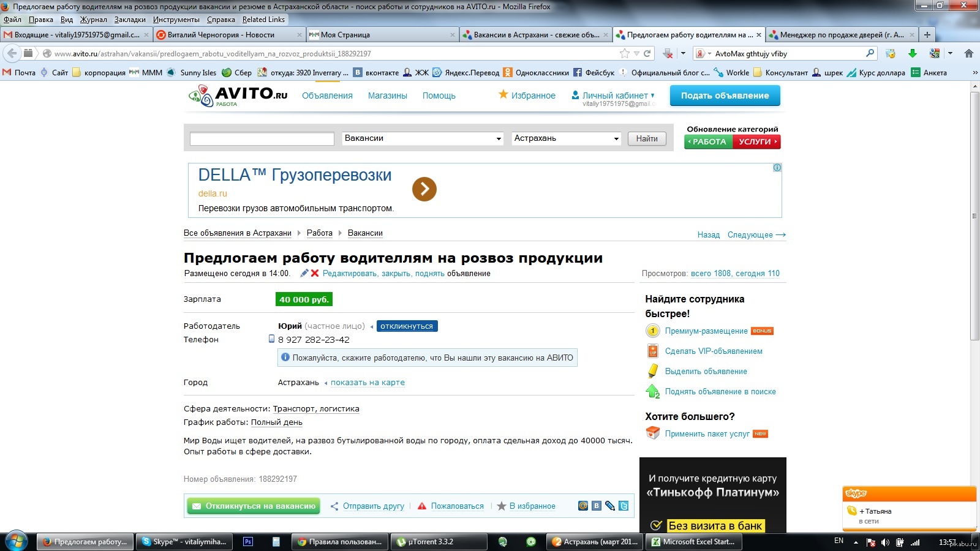980x551 pixels.
Task: Click the Avito search text field
Action: (x=262, y=139)
